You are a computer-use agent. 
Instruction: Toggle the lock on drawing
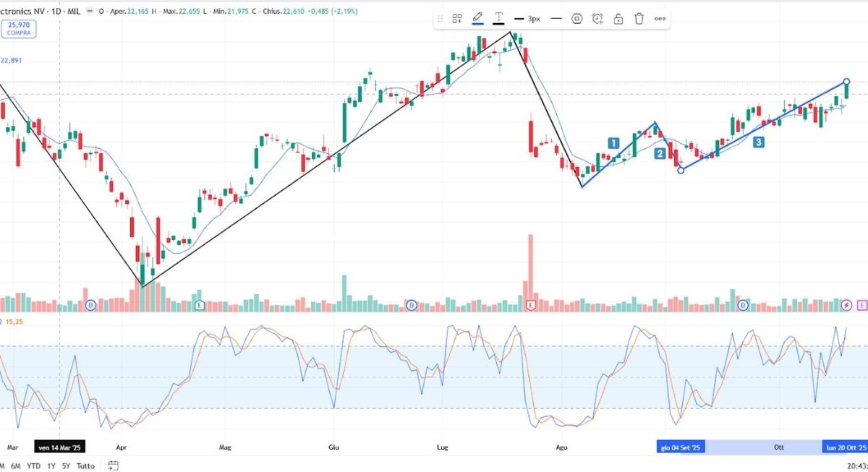point(618,19)
